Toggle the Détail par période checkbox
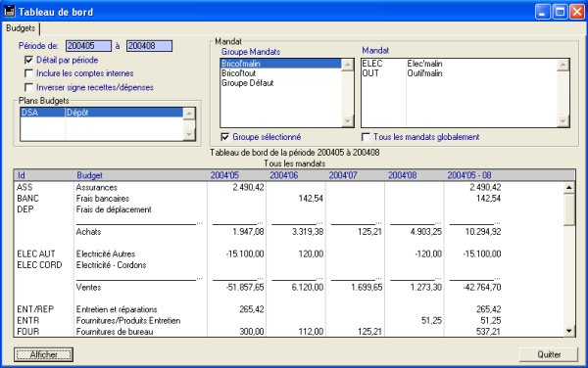The image size is (588, 368). pos(28,60)
